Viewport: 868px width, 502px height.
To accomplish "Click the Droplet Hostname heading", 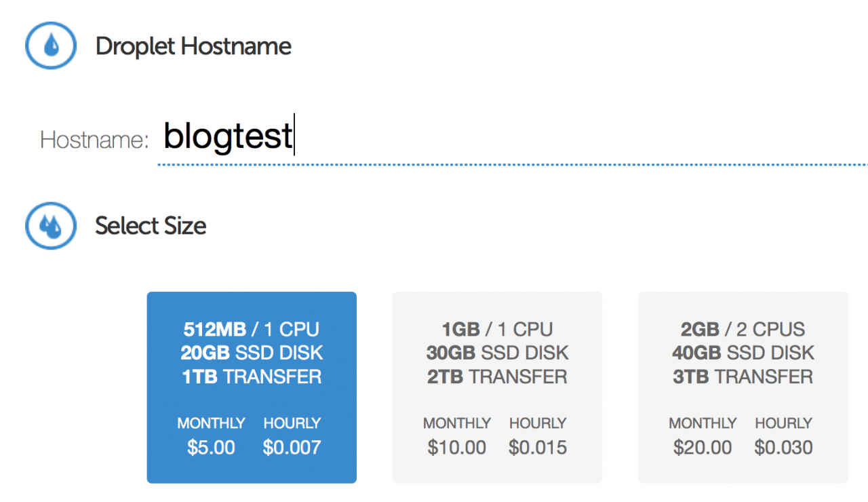I will pos(193,46).
